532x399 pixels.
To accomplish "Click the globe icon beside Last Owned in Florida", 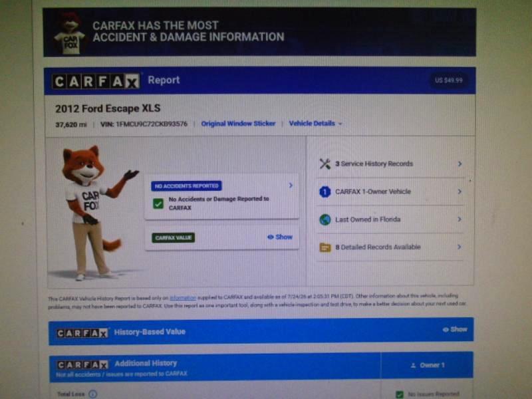I will (325, 219).
